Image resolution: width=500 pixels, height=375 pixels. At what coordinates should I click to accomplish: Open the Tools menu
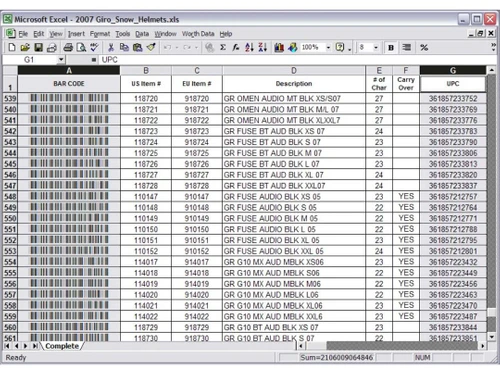122,34
